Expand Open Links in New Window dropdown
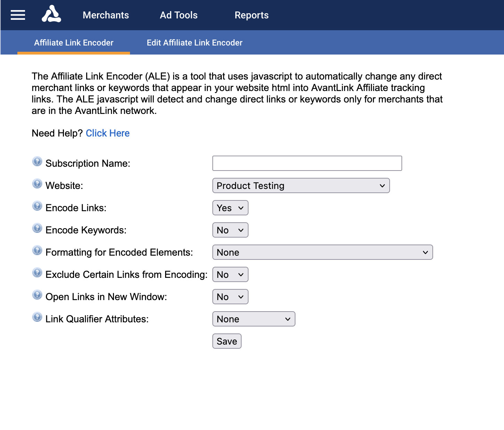504x430 pixels. pyautogui.click(x=230, y=297)
